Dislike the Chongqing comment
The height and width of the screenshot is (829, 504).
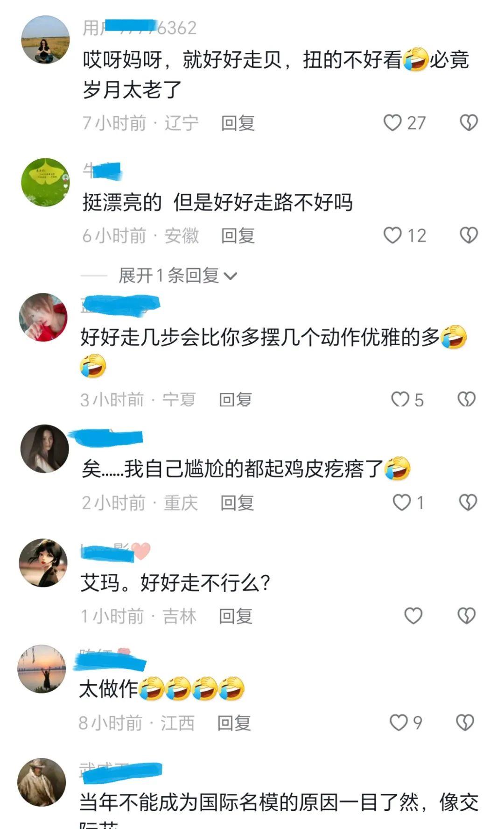click(468, 503)
